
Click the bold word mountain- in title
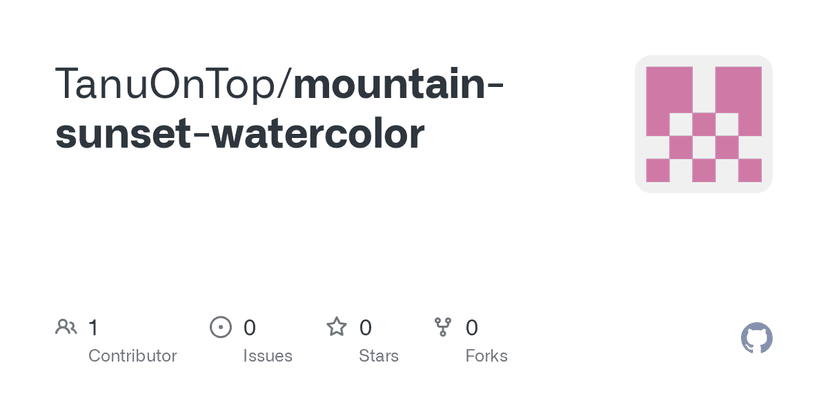pos(398,87)
